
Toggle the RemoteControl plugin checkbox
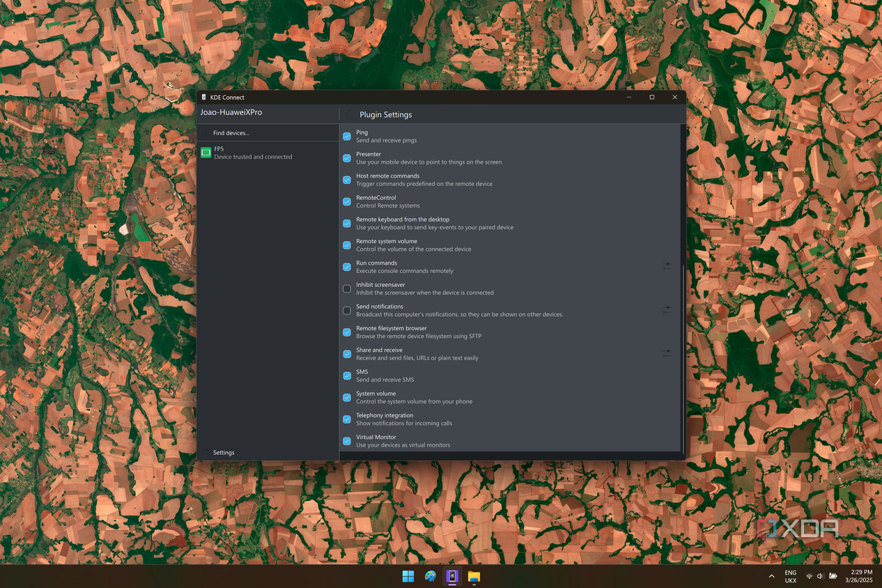point(347,201)
